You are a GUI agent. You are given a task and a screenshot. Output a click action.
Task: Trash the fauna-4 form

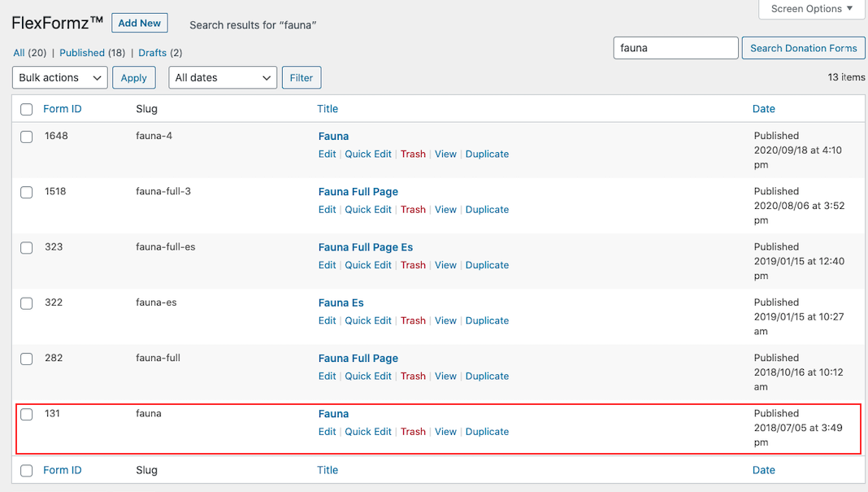pyautogui.click(x=413, y=154)
